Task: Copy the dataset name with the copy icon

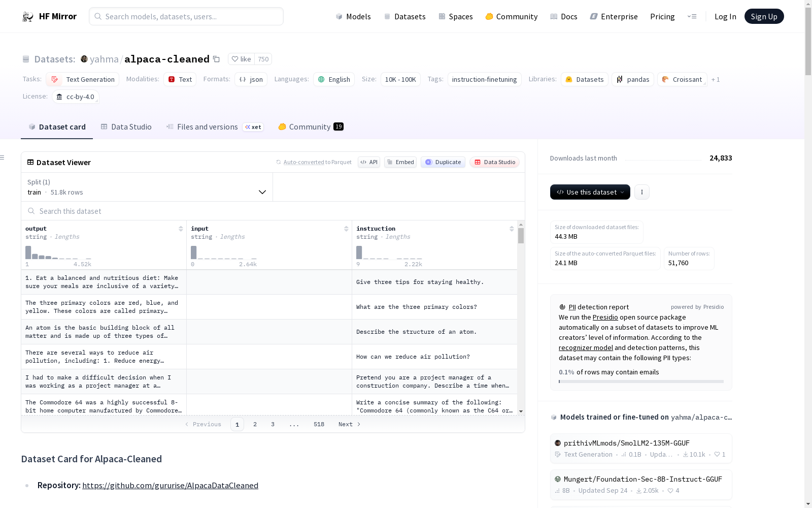Action: point(216,59)
